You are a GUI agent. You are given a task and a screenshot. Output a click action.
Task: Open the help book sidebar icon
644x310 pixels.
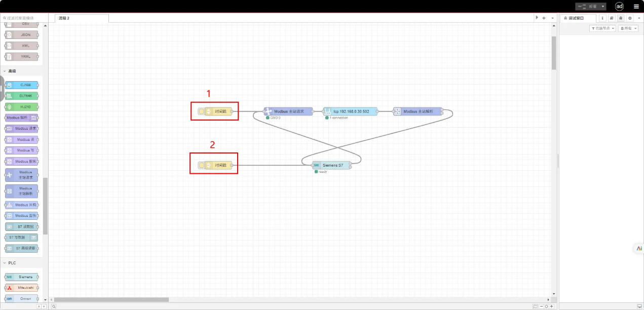coord(612,18)
